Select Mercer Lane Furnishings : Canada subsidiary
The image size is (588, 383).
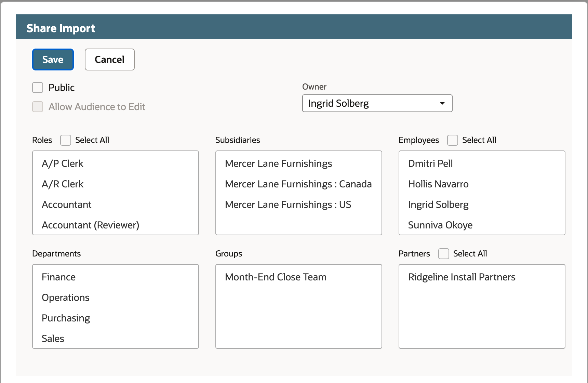[299, 184]
